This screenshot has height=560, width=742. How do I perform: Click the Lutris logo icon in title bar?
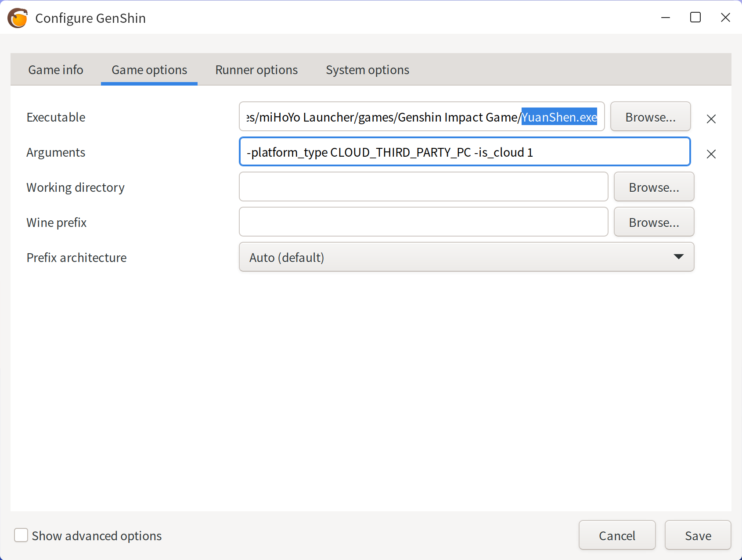pyautogui.click(x=18, y=18)
